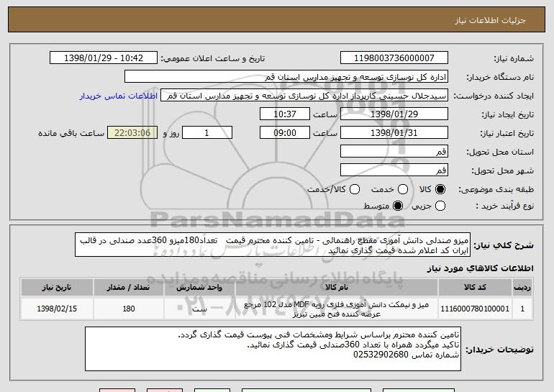Image resolution: width=554 pixels, height=392 pixels.
Task: Select the خدمت radio button
Action: 402,189
